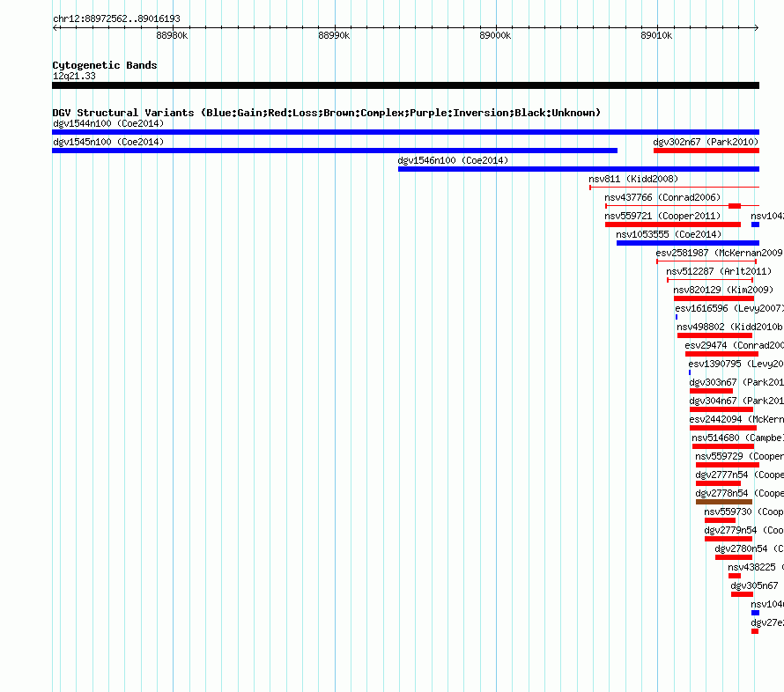Image resolution: width=784 pixels, height=692 pixels.
Task: Click the 88990k ruler tick label
Action: pyautogui.click(x=334, y=35)
